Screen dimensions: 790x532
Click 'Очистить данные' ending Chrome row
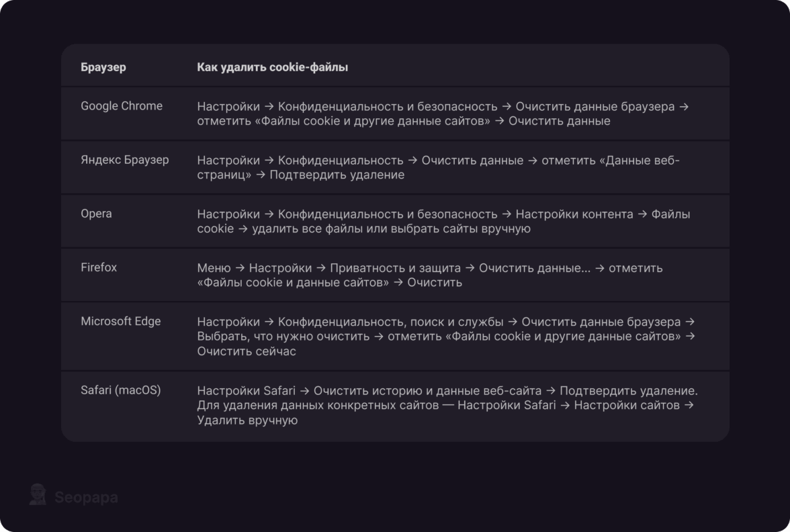559,122
